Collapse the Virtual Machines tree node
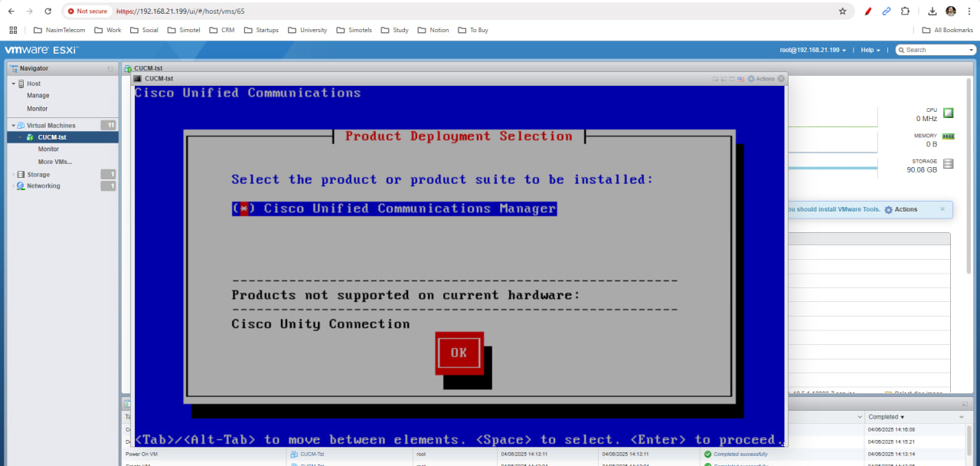980x466 pixels. pos(13,125)
